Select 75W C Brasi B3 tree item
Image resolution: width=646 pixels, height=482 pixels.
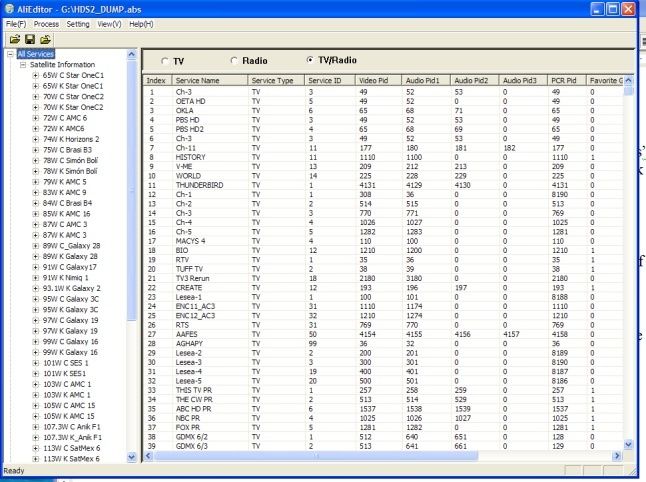(x=67, y=150)
